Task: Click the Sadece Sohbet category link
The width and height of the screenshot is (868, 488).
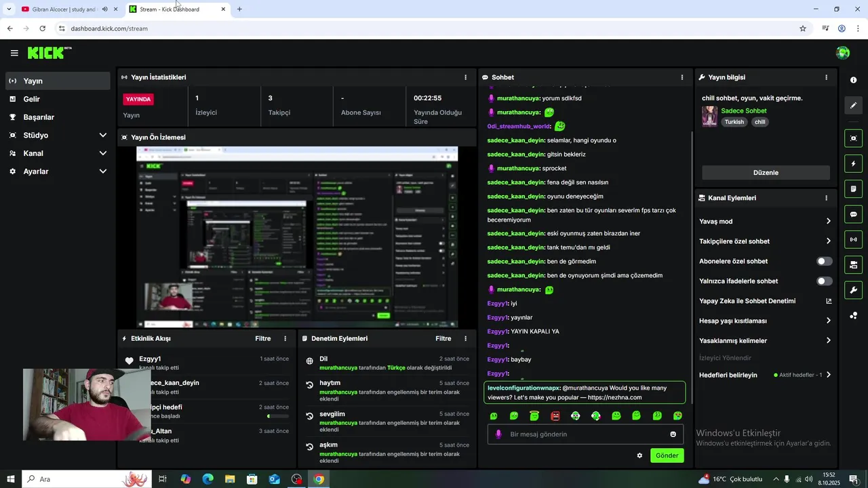Action: point(744,110)
